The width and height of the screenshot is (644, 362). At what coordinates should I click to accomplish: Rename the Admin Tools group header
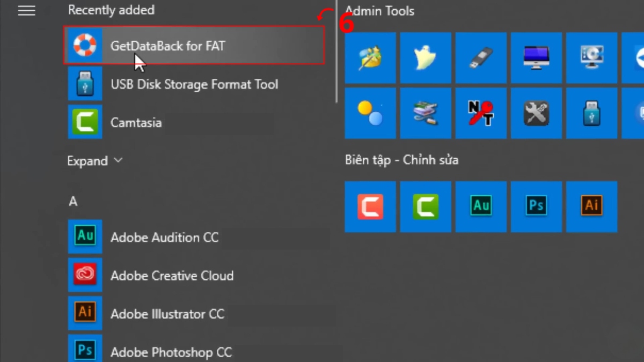pyautogui.click(x=379, y=11)
